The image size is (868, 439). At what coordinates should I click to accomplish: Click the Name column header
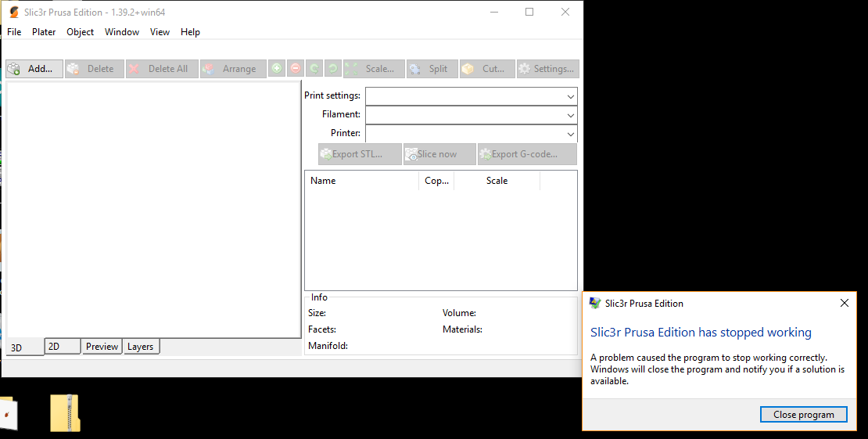tap(362, 181)
